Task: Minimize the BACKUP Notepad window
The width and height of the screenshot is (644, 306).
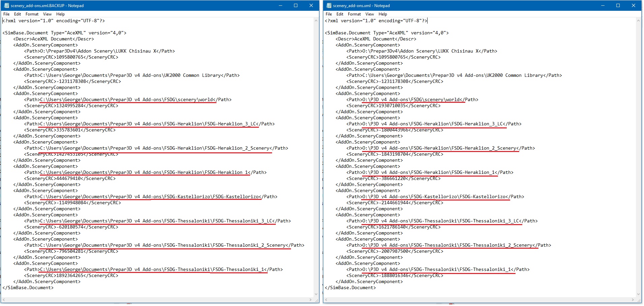Action: (x=280, y=6)
